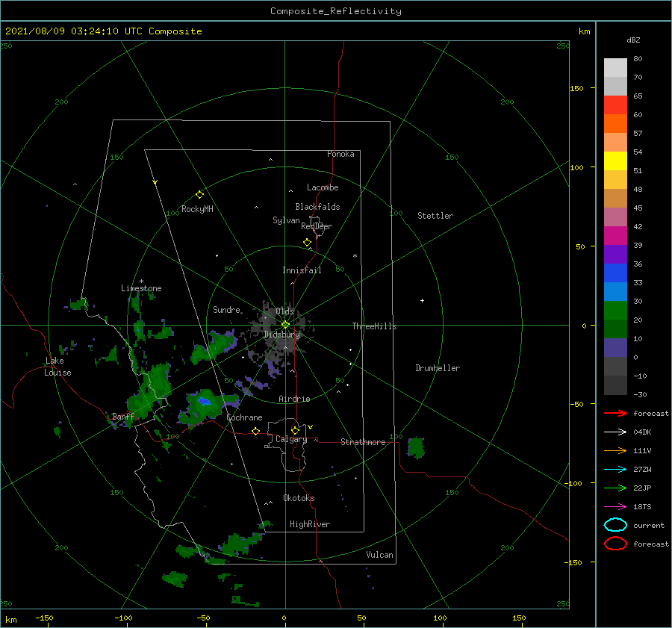Click the yellow diamond marker near RockyMH

coord(199,195)
